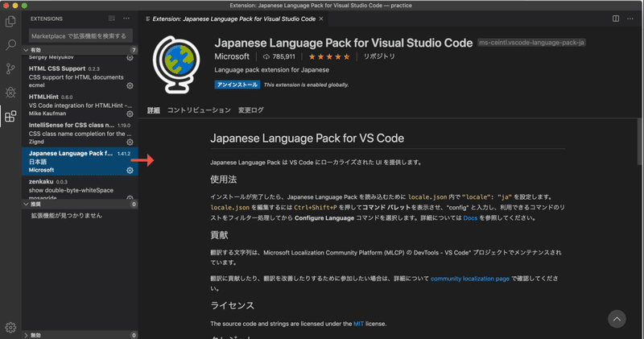This screenshot has width=644, height=339.
Task: Collapse the 有効 enabled extensions section
Action: pyautogui.click(x=80, y=50)
